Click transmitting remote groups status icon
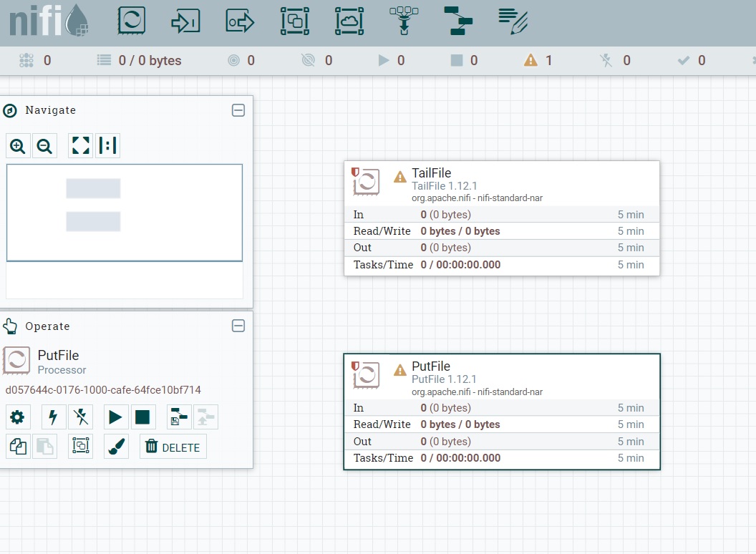 (x=234, y=60)
